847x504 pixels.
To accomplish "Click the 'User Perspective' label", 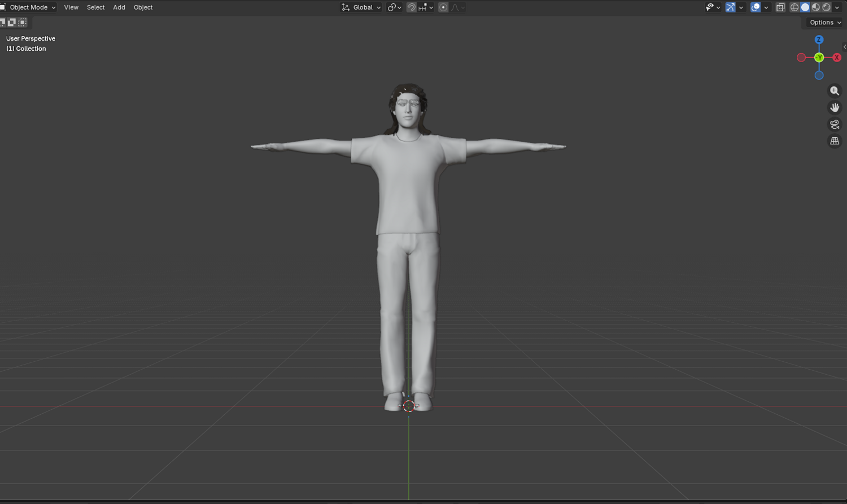I will click(x=30, y=38).
